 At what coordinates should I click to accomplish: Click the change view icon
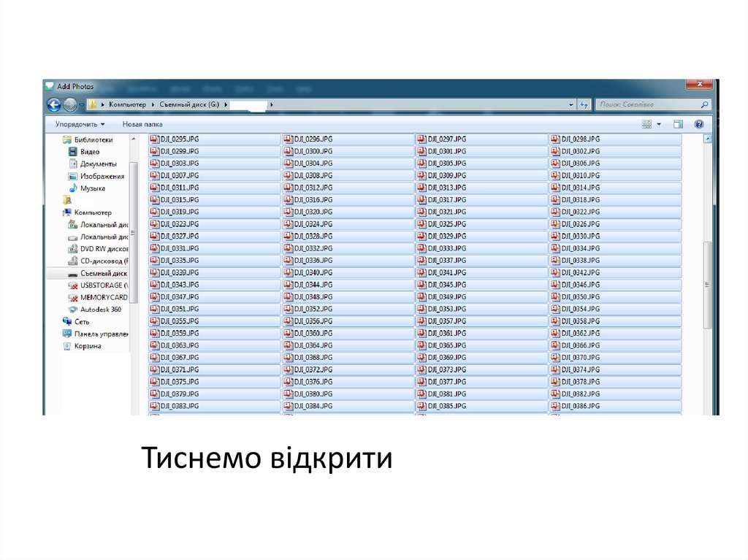coord(646,123)
